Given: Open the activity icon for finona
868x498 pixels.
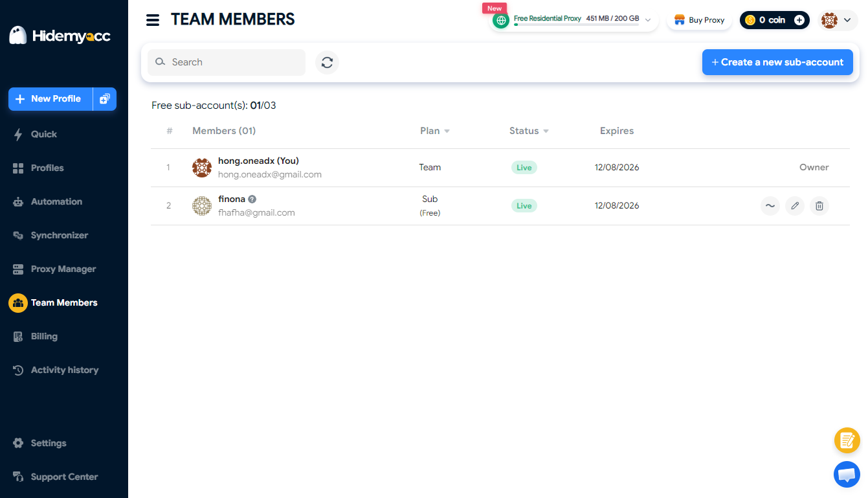Looking at the screenshot, I should 770,206.
